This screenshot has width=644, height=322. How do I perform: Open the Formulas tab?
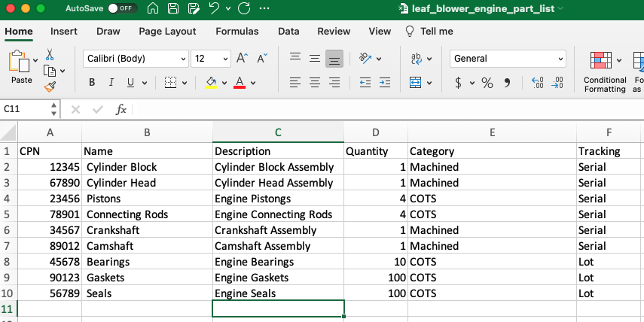(x=237, y=32)
